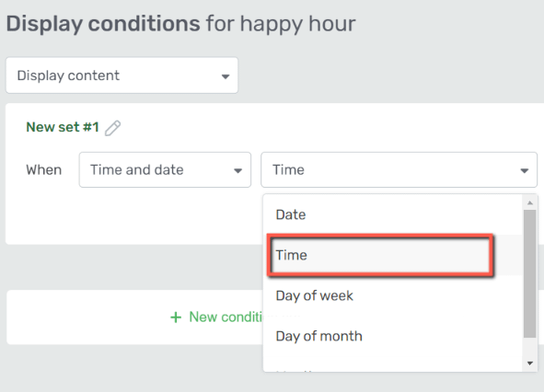The height and width of the screenshot is (392, 544).
Task: Collapse the Time dropdown field
Action: click(399, 169)
